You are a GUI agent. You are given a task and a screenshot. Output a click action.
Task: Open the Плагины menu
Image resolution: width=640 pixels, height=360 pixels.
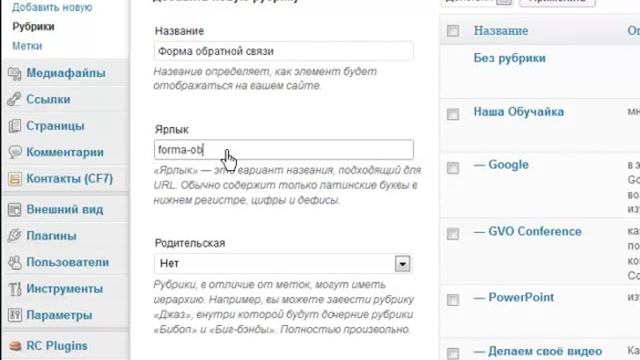51,236
